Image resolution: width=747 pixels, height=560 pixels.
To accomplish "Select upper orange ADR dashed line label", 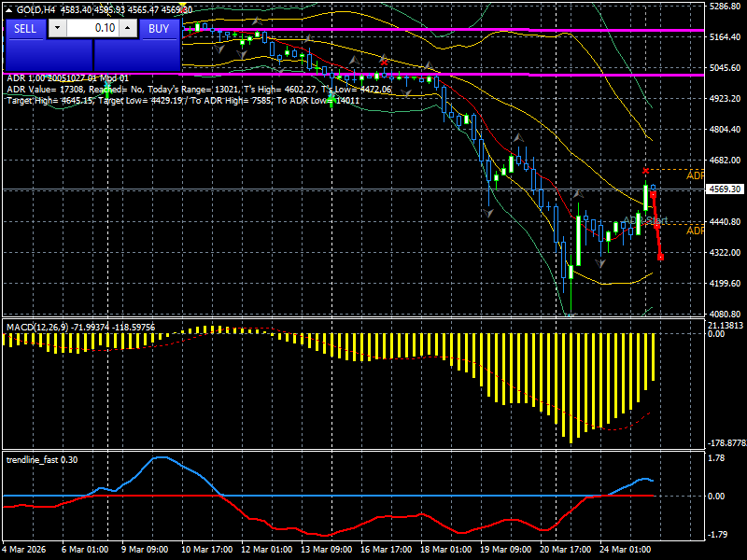I will 695,175.
